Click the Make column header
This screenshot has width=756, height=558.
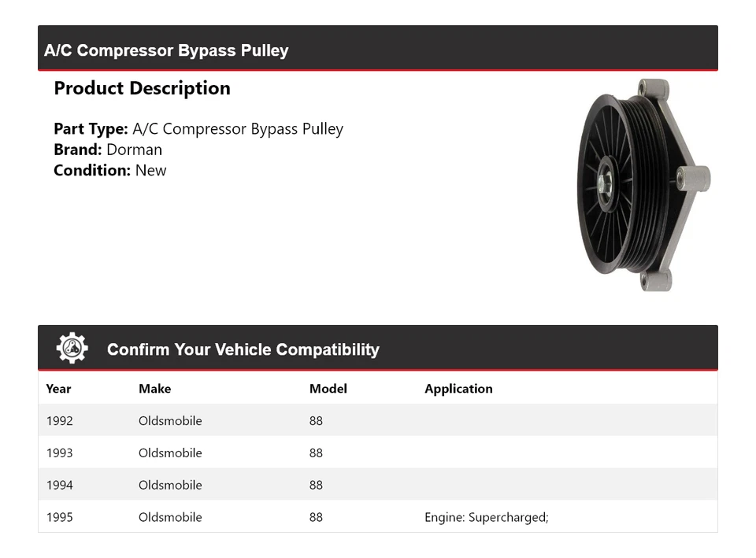[x=154, y=389]
